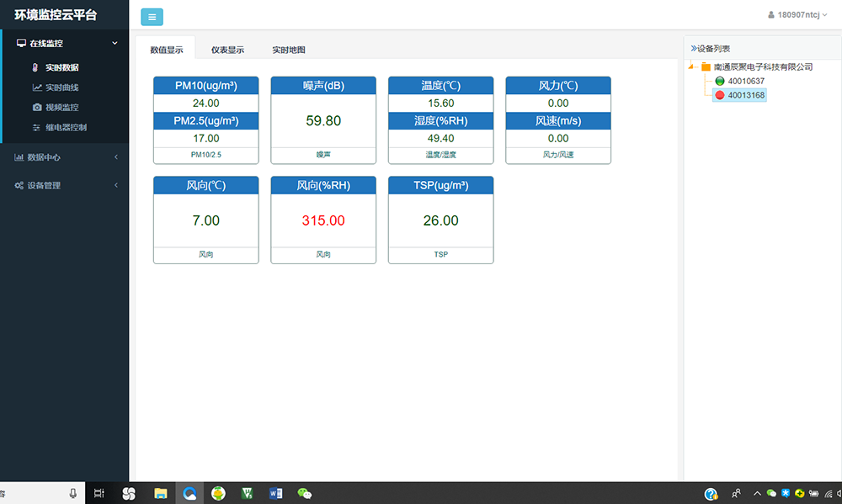Click the folder icon for 南通辰聚电子科技有限公司
842x504 pixels.
706,67
